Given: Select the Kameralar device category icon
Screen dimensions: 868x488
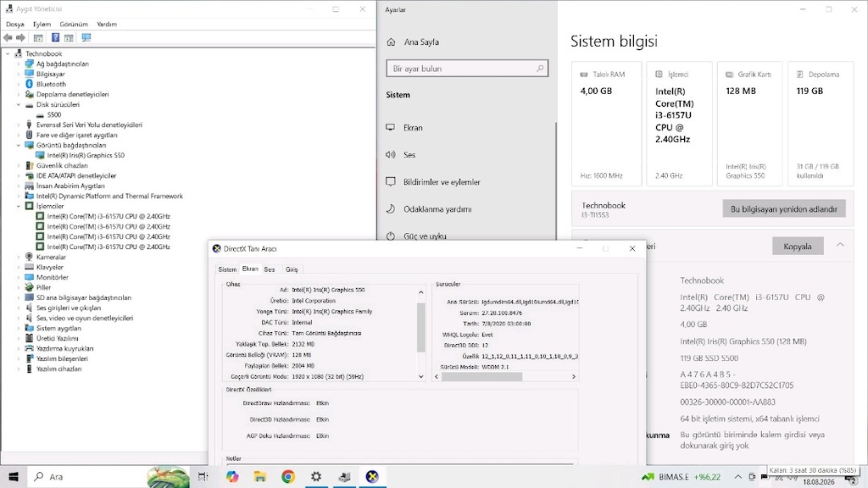Looking at the screenshot, I should click(x=30, y=257).
